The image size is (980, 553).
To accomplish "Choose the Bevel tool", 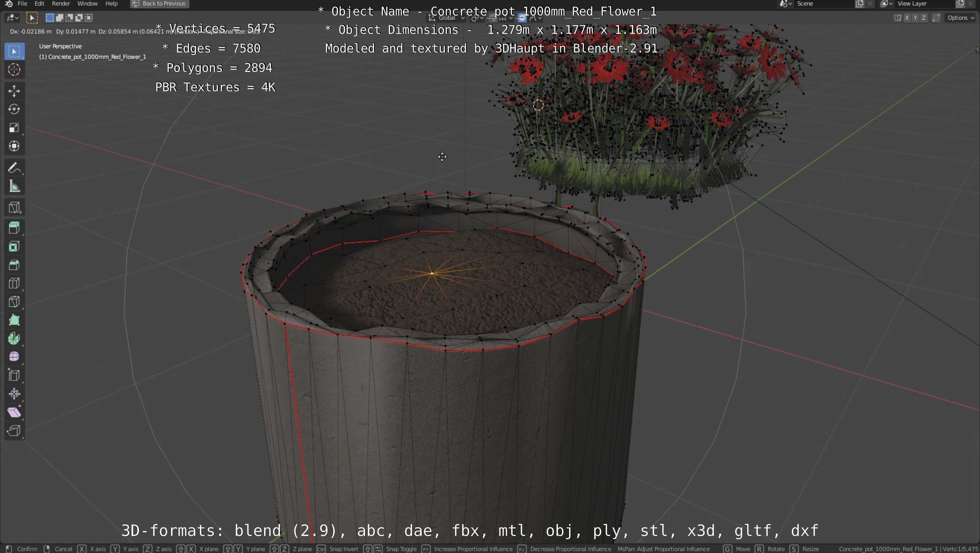I will [x=14, y=265].
